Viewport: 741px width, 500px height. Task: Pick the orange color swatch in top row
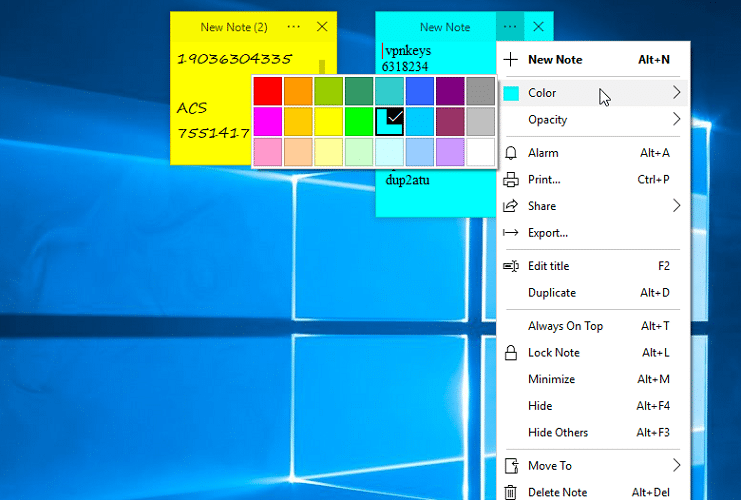pyautogui.click(x=298, y=91)
